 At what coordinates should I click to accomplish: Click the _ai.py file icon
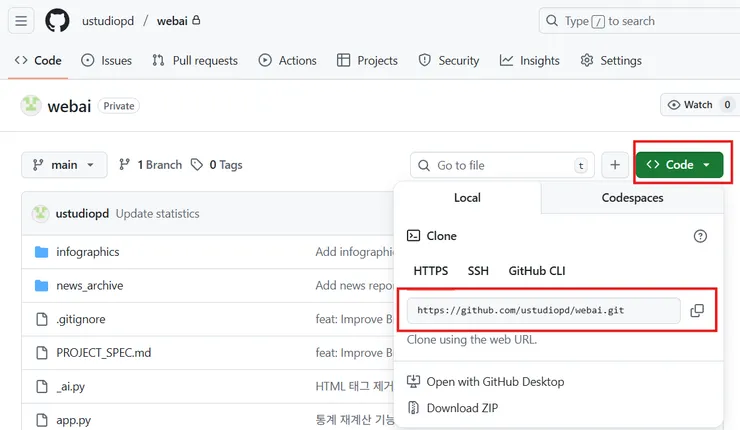pyautogui.click(x=42, y=387)
